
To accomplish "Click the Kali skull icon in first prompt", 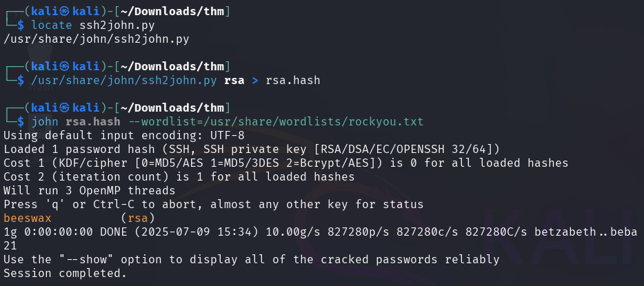I will [x=64, y=12].
